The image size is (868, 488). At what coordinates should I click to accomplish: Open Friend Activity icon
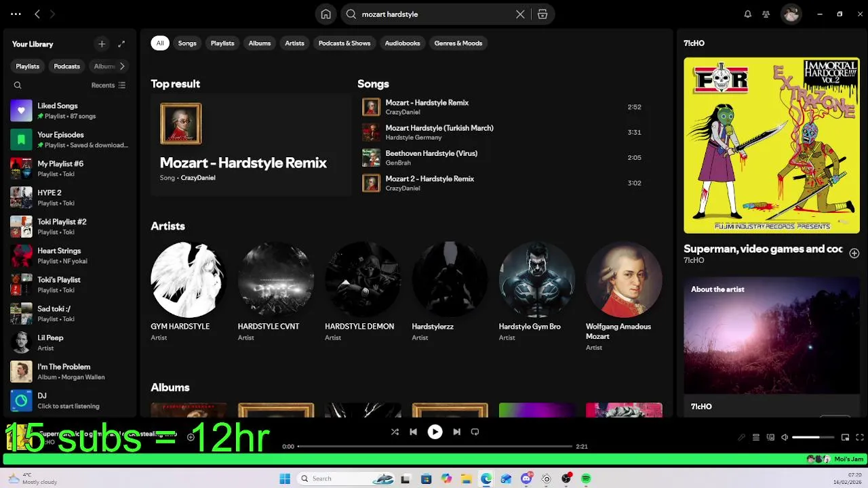click(x=766, y=14)
